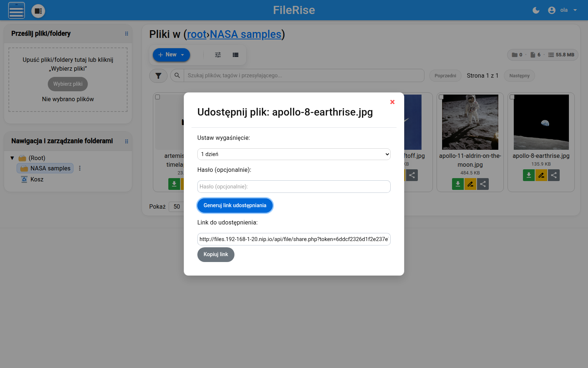The width and height of the screenshot is (588, 368).
Task: Click the Wybierz pliki button
Action: pos(68,84)
